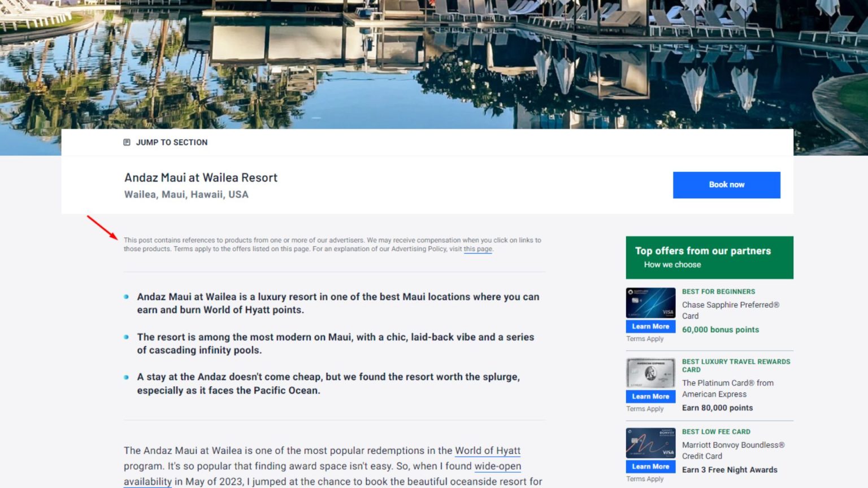
Task: Click the American Express Platinum card image
Action: click(650, 373)
